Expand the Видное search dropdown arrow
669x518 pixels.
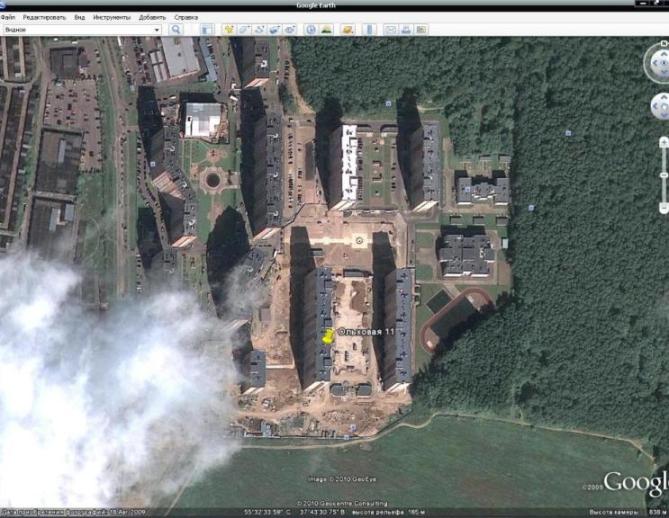point(157,30)
